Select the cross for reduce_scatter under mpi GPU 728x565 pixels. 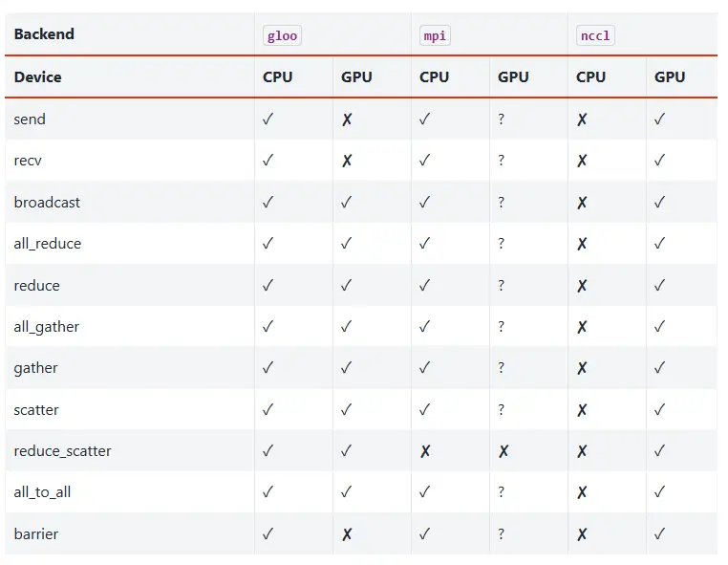point(503,451)
